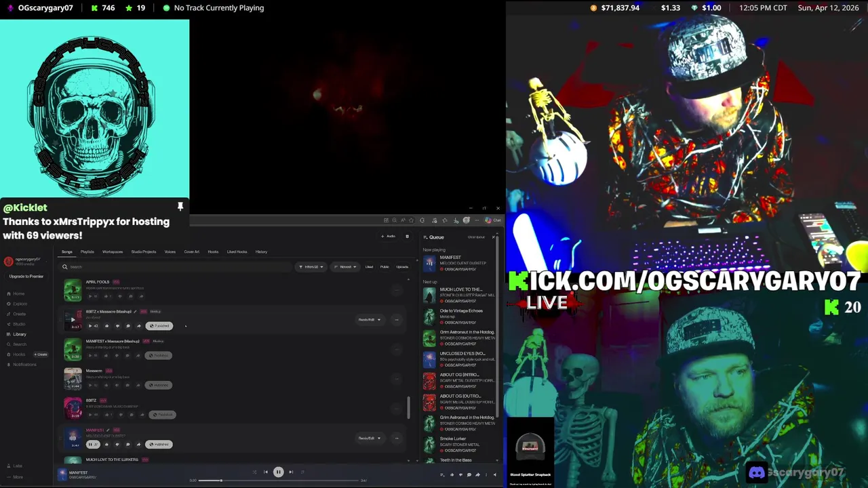Open the Studio Projects tab

pos(144,251)
